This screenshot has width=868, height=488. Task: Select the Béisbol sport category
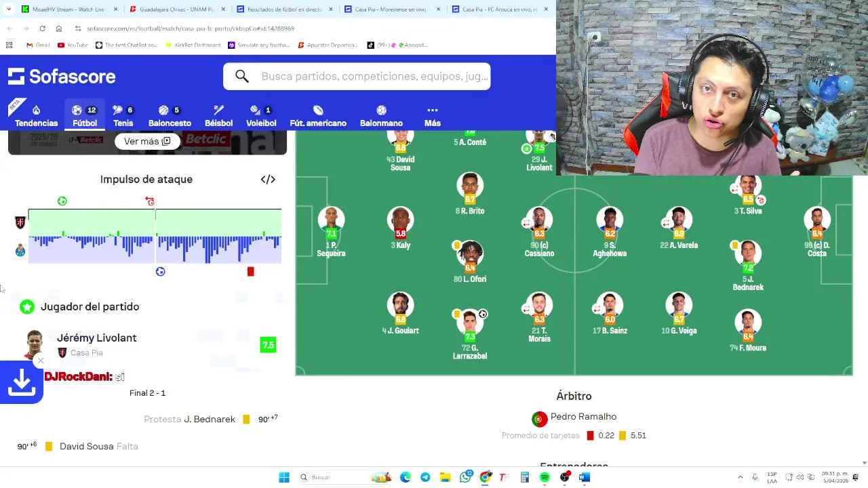tap(218, 116)
